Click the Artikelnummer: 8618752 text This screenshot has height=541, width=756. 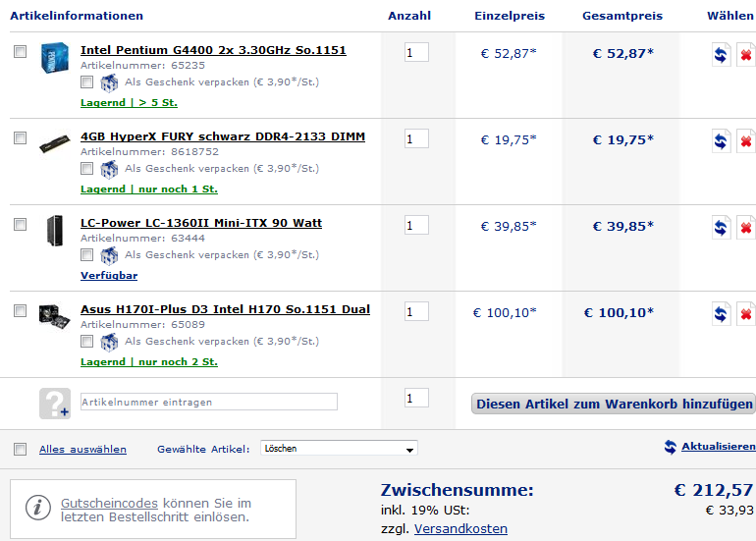(x=149, y=151)
